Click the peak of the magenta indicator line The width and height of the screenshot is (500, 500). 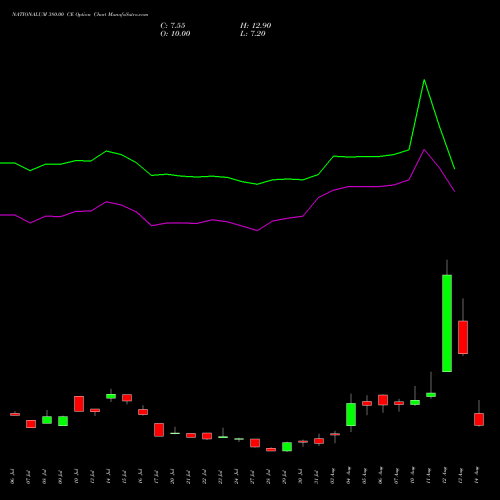(424, 150)
